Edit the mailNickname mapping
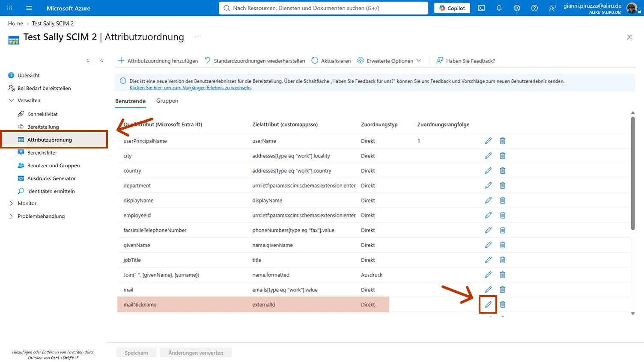The width and height of the screenshot is (644, 362). [488, 305]
